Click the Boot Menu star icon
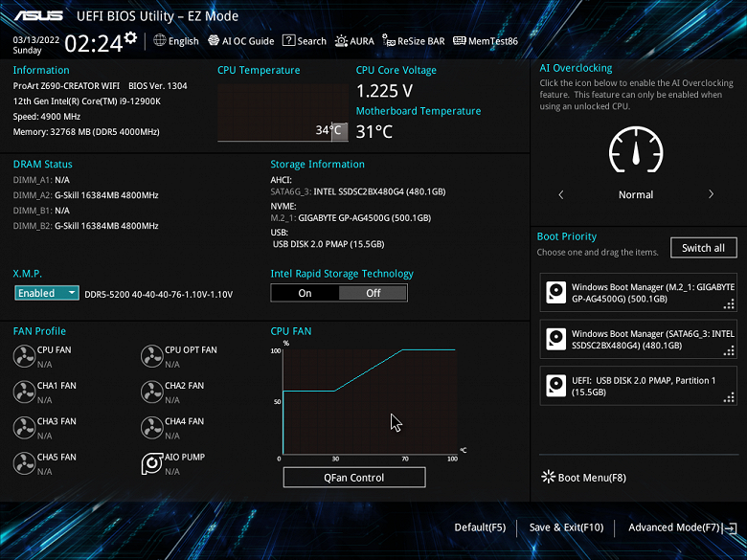Image resolution: width=747 pixels, height=560 pixels. point(549,477)
